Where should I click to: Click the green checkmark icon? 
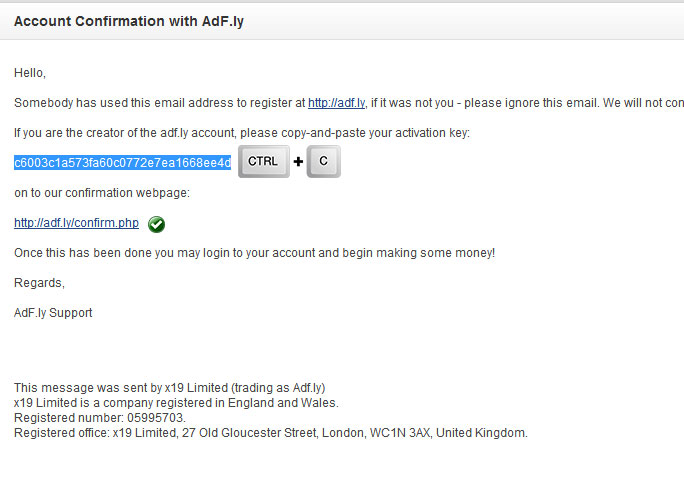pyautogui.click(x=156, y=224)
